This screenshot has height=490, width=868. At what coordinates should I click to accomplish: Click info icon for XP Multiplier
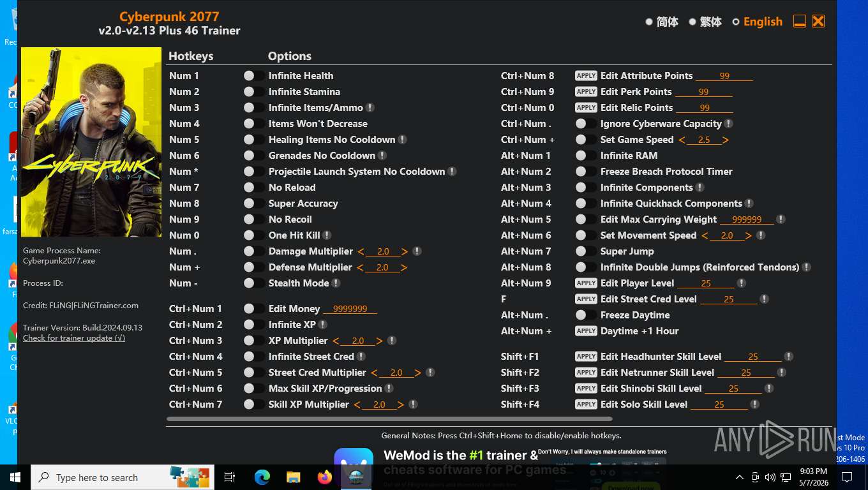point(392,341)
